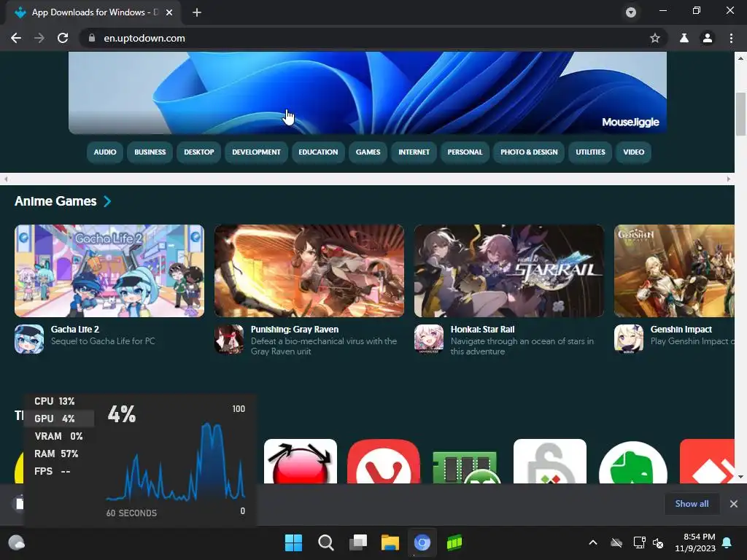Click the vertical page scrollbar thumb
The image size is (747, 560).
click(x=740, y=114)
